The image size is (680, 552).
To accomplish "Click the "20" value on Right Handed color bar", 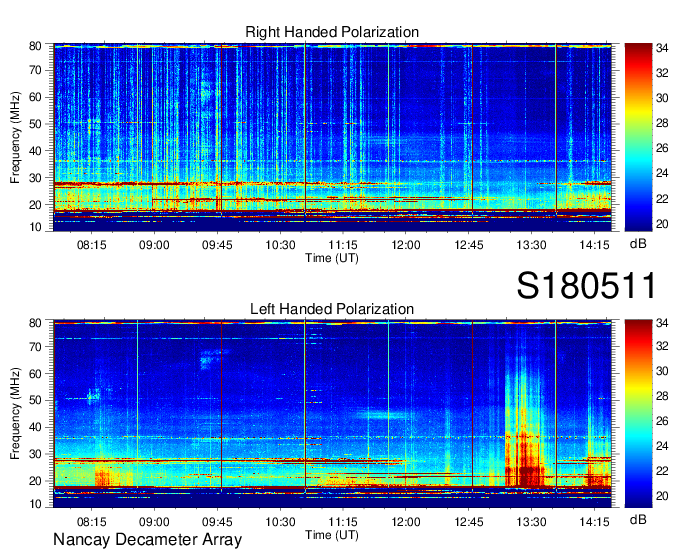I will (662, 224).
